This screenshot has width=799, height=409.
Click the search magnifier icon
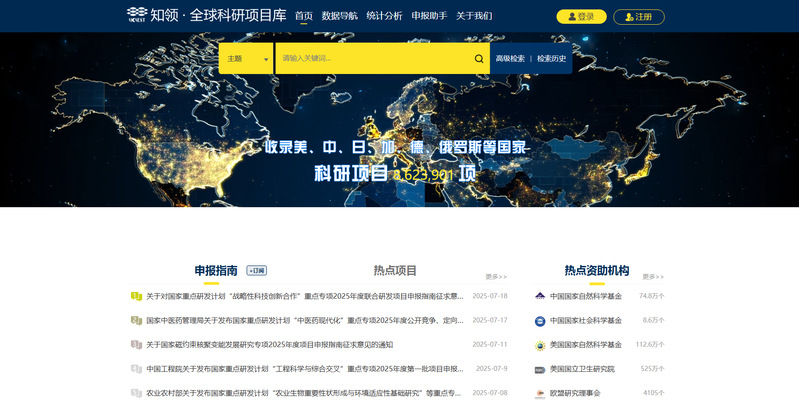coord(479,58)
